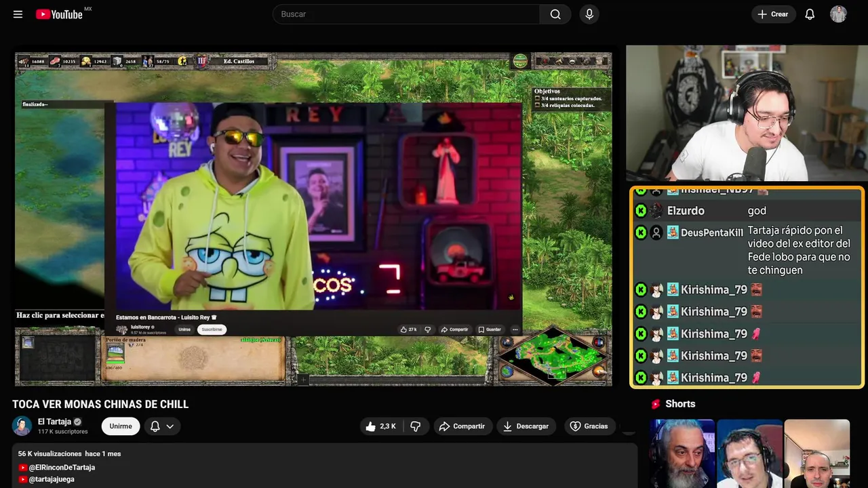Click the streamer webcam overlay
The height and width of the screenshot is (488, 868).
pyautogui.click(x=745, y=113)
